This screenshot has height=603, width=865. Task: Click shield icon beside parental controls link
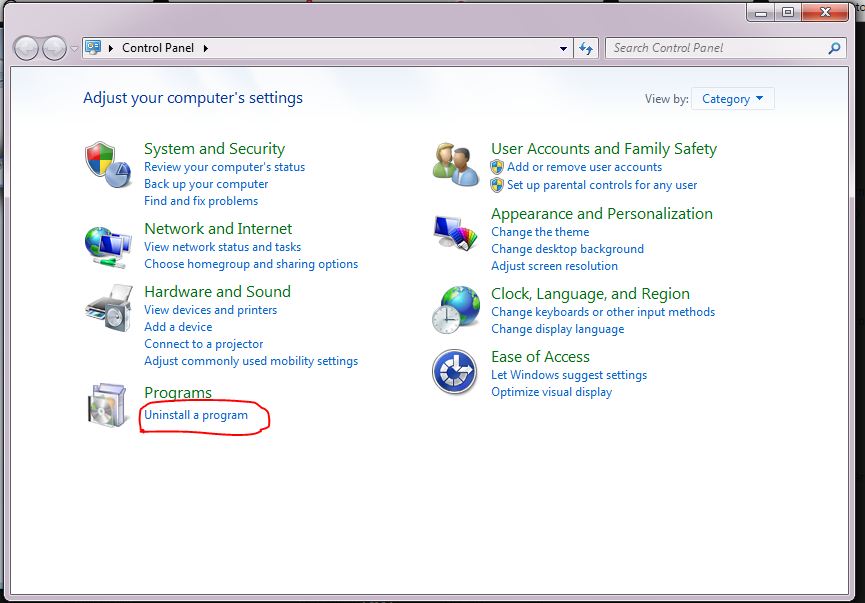497,185
